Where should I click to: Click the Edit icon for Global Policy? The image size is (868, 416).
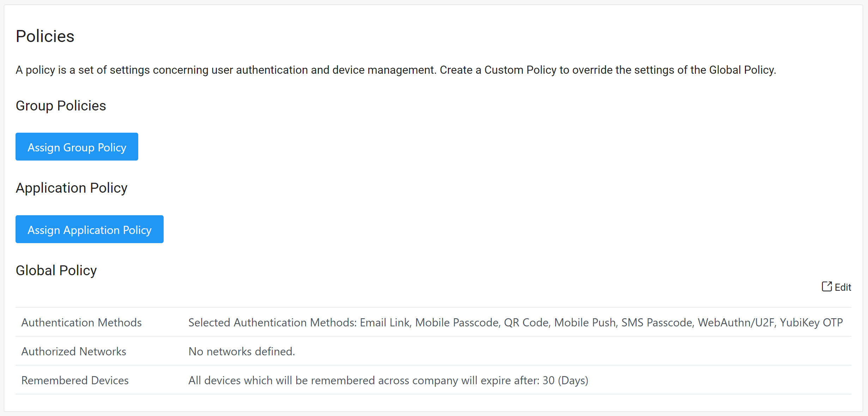coord(827,287)
